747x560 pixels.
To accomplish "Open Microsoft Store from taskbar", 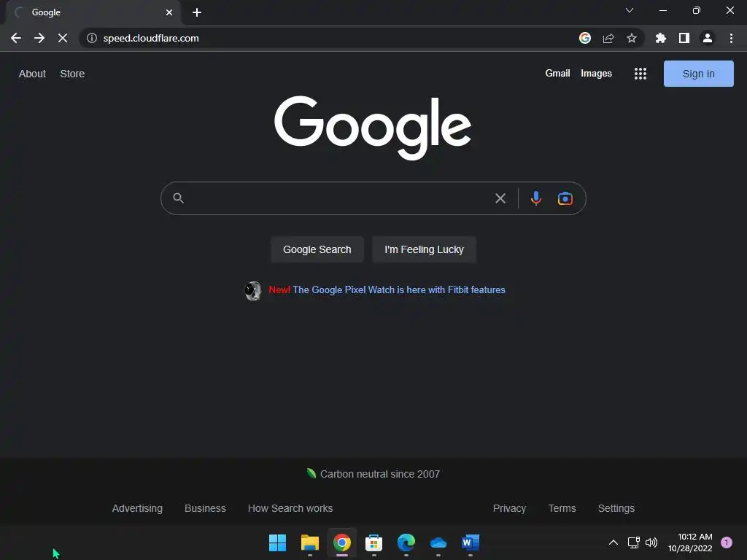I will click(373, 542).
